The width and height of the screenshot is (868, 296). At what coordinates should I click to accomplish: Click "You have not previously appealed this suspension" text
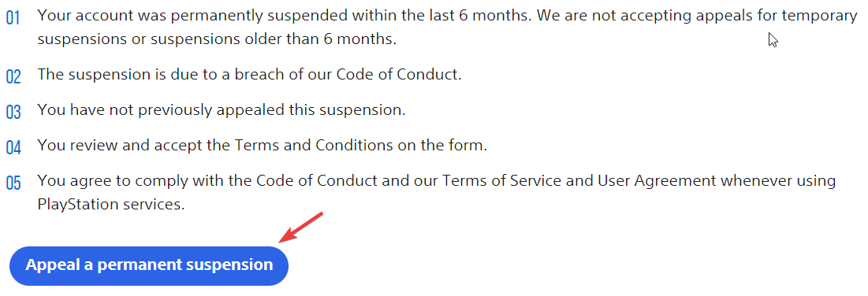tap(222, 109)
